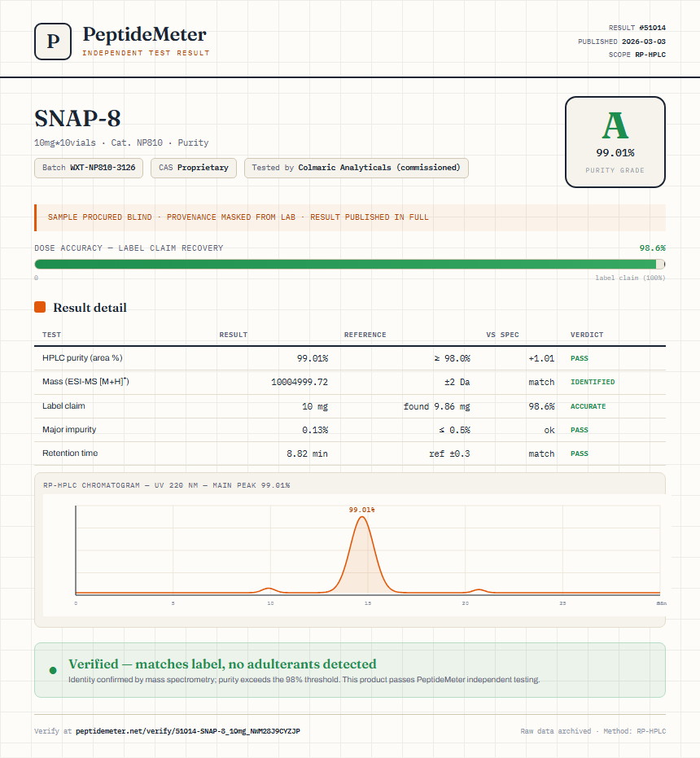This screenshot has height=758, width=700.
Task: Select the Batch WXT-NP810-3126 chip
Action: 89,168
